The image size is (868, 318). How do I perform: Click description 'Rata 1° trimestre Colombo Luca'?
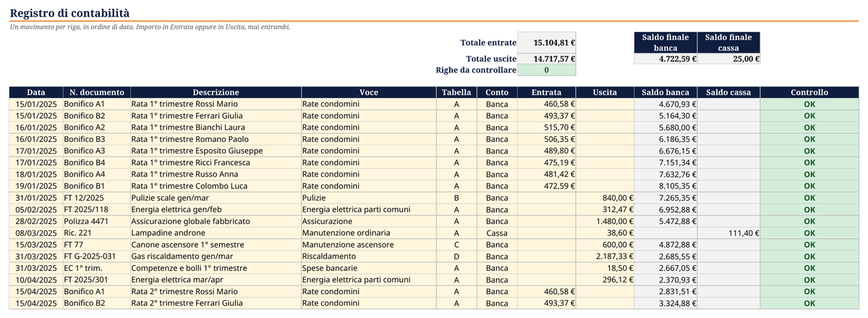pos(216,186)
